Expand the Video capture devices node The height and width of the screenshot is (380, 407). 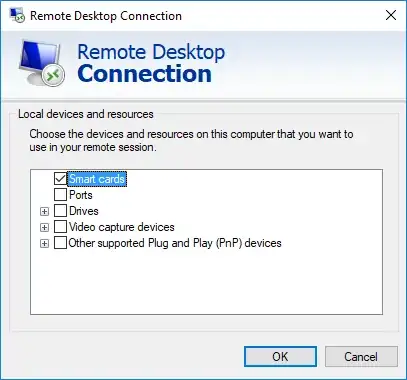tap(44, 227)
